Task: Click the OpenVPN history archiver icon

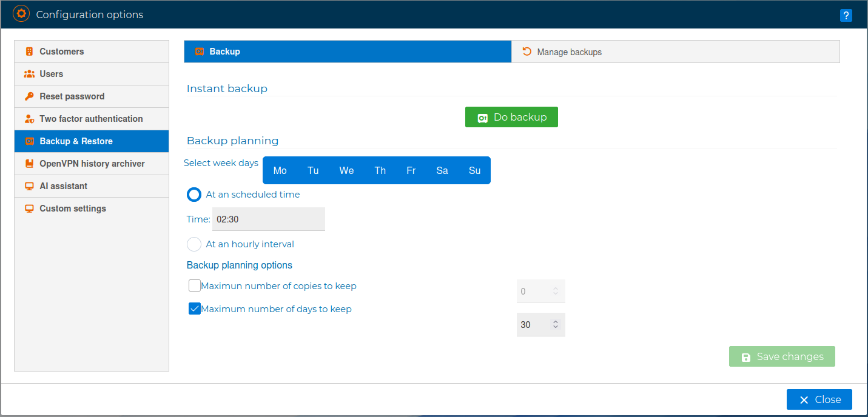Action: pyautogui.click(x=29, y=164)
